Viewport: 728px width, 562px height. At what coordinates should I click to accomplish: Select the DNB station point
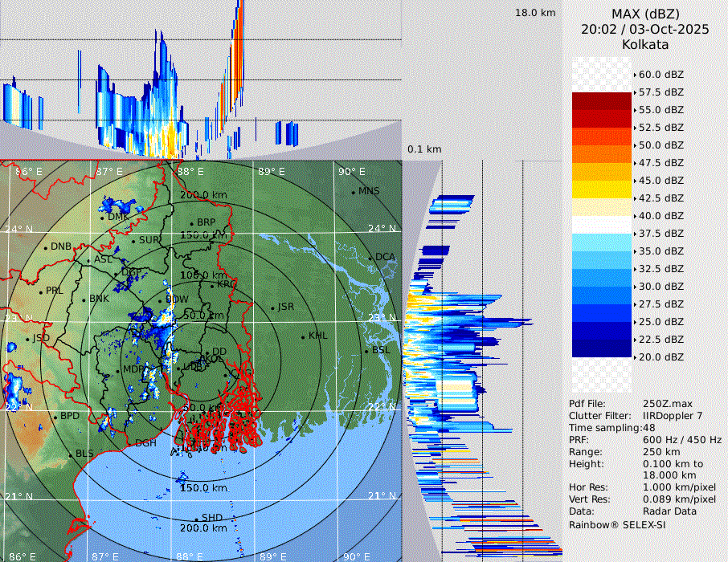click(x=46, y=247)
